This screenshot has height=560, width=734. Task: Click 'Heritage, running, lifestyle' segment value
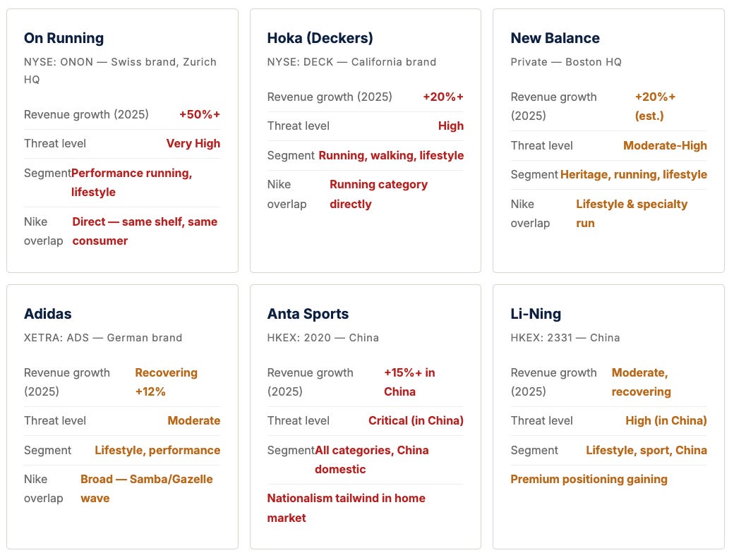tap(634, 174)
